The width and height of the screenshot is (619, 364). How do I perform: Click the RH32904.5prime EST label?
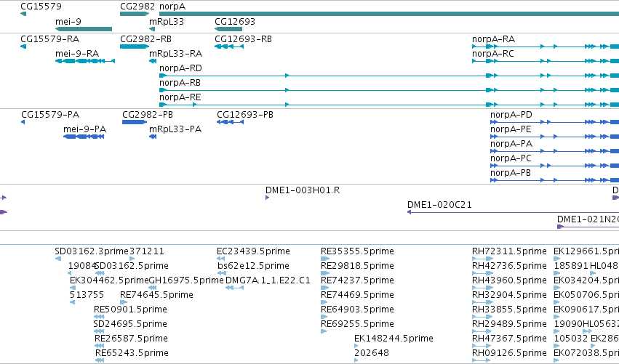coord(509,295)
